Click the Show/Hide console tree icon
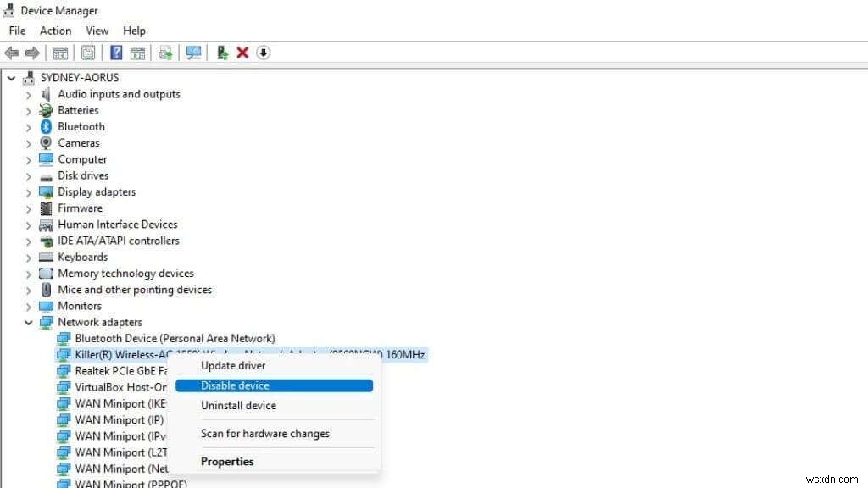The height and width of the screenshot is (488, 868). [60, 53]
